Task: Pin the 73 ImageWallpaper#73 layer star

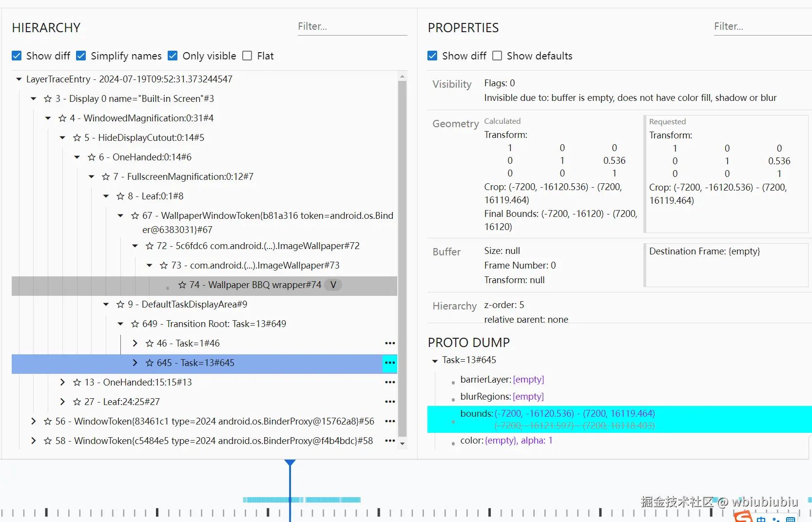Action: click(164, 266)
